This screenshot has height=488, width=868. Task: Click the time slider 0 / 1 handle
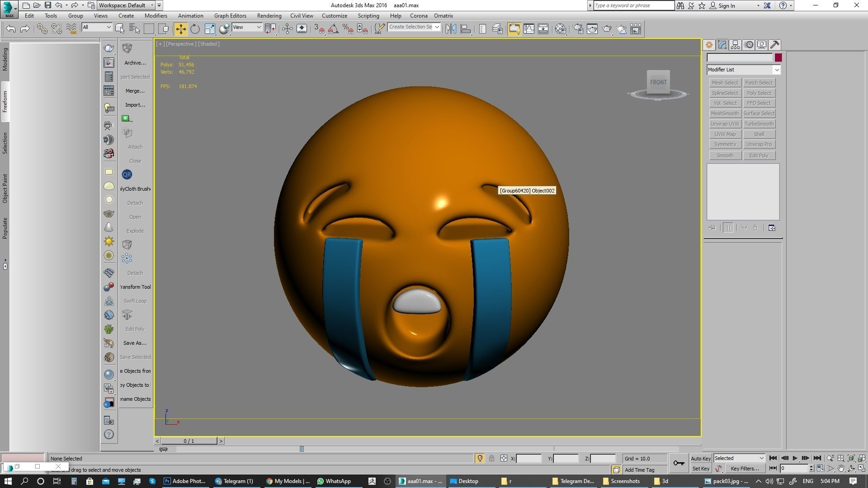click(189, 441)
